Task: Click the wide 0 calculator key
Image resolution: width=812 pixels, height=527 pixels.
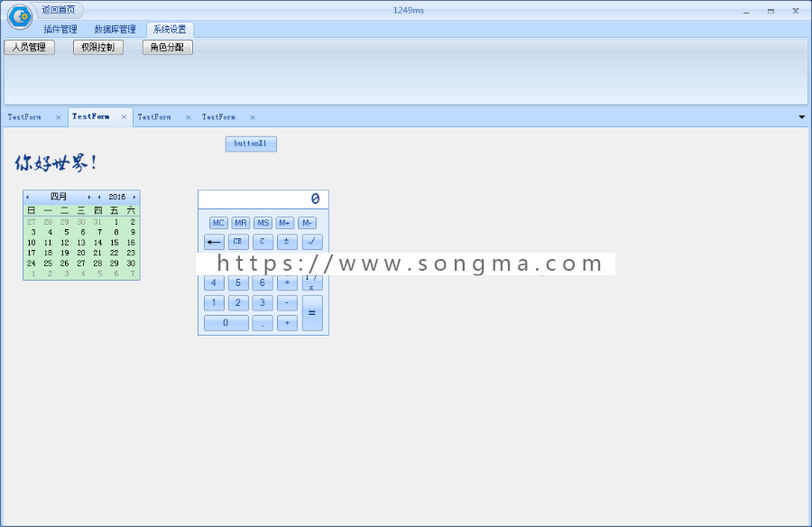Action: coord(226,323)
